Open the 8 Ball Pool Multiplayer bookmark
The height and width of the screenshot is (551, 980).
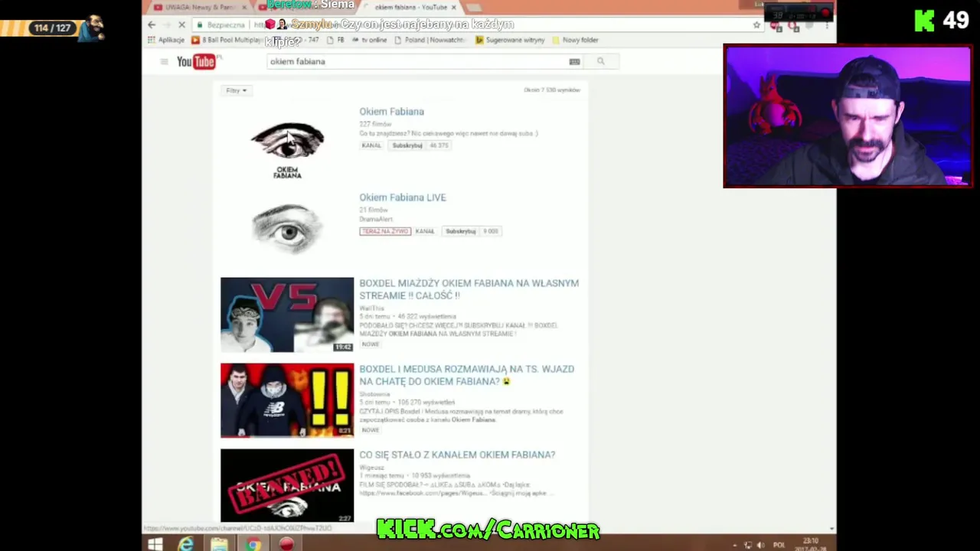227,40
